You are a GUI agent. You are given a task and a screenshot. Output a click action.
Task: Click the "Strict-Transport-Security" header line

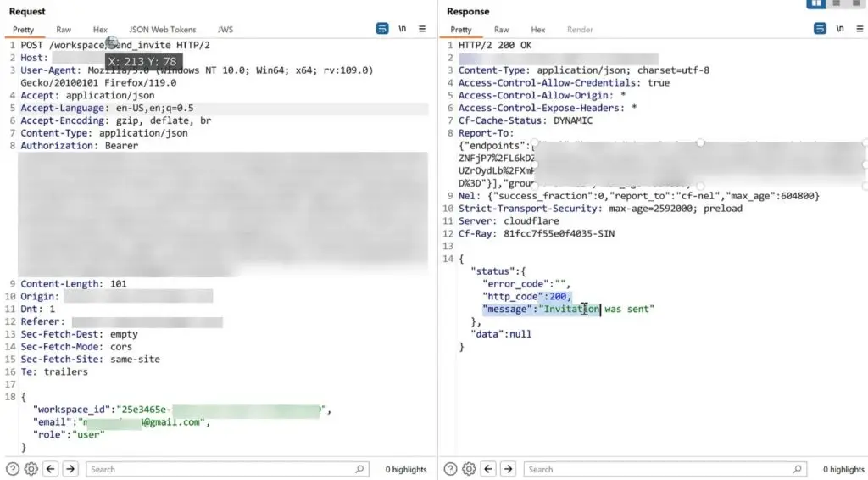tap(600, 208)
